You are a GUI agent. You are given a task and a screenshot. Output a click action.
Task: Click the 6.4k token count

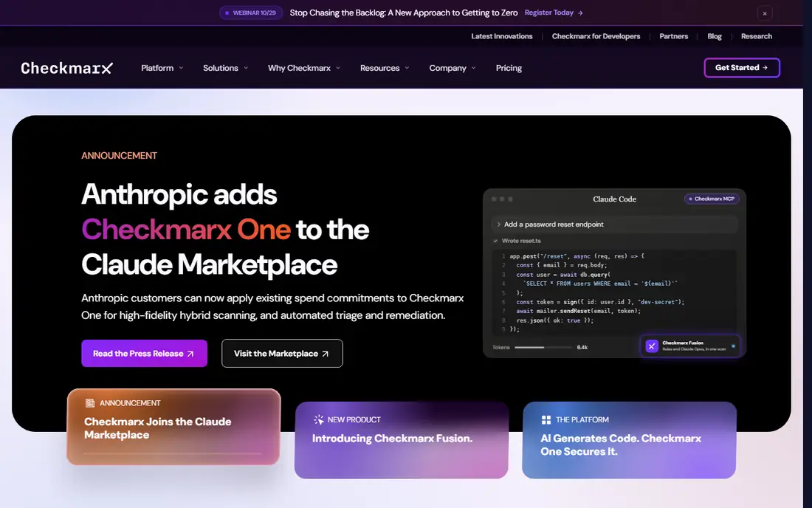pyautogui.click(x=582, y=348)
